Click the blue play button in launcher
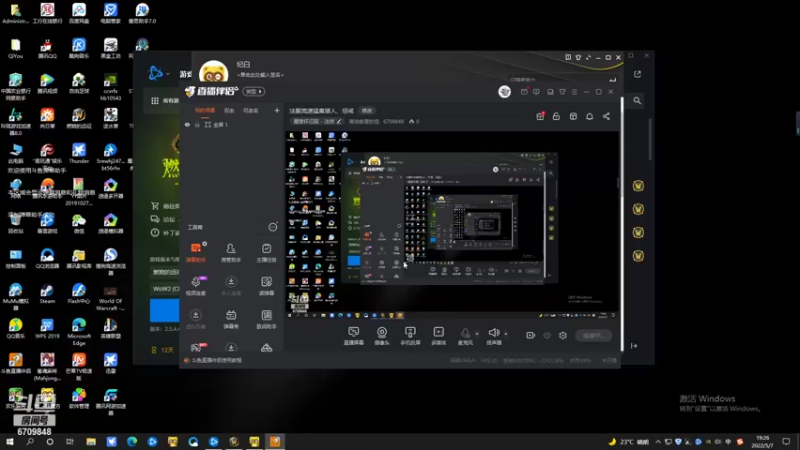This screenshot has height=450, width=800. point(164,310)
